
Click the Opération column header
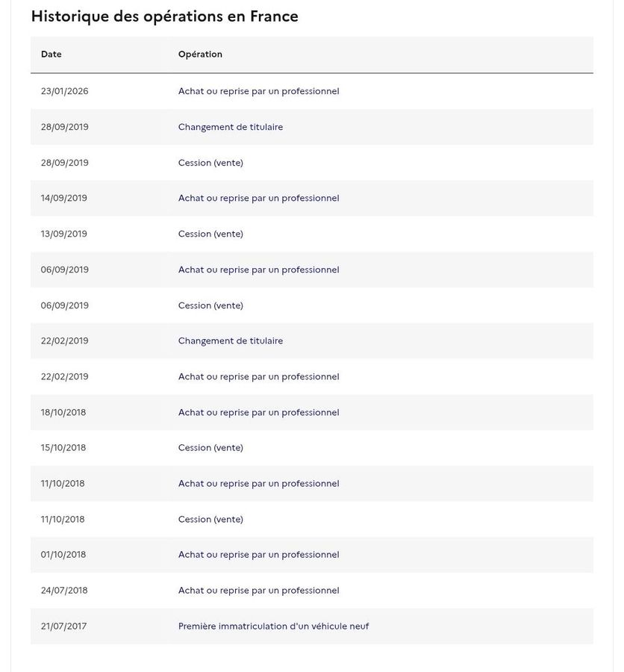point(200,55)
